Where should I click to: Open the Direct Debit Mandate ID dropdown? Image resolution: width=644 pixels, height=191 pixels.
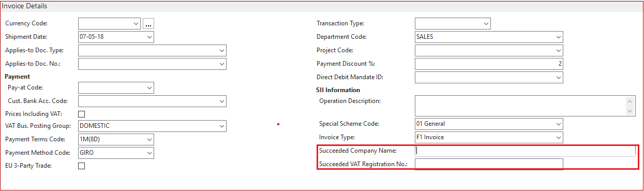558,78
